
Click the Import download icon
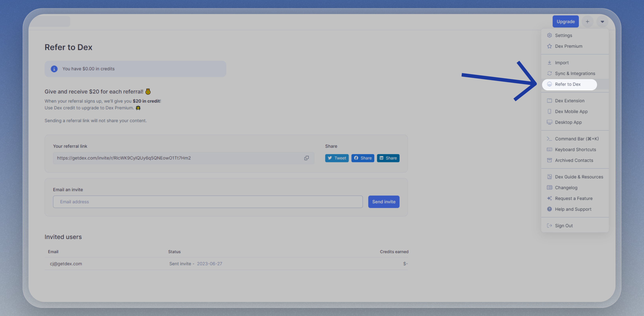pyautogui.click(x=549, y=63)
